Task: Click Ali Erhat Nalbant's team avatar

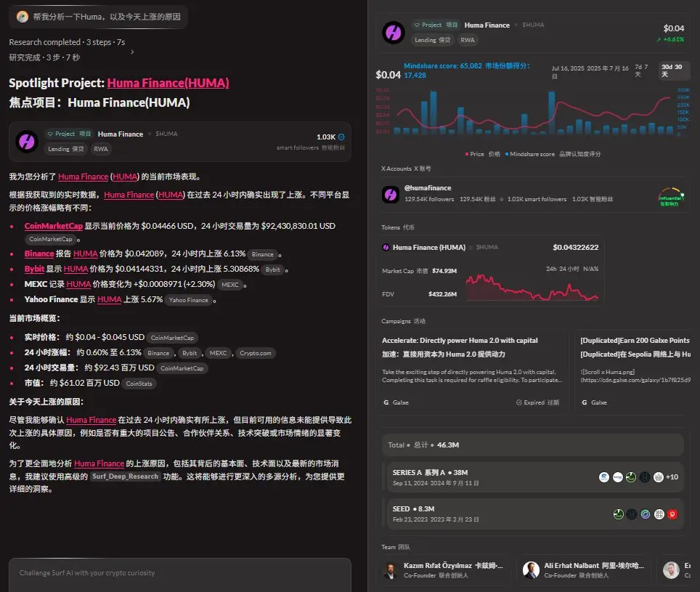Action: (531, 570)
